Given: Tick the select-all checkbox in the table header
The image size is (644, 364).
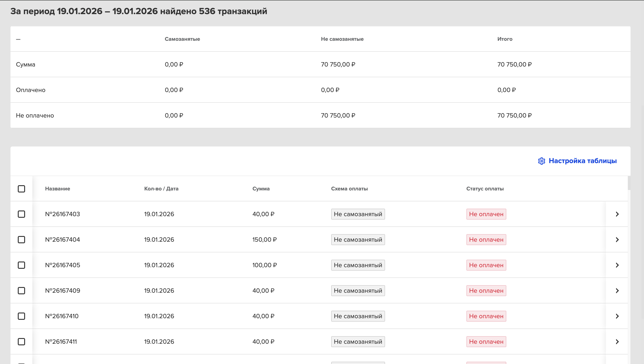Looking at the screenshot, I should [x=21, y=189].
